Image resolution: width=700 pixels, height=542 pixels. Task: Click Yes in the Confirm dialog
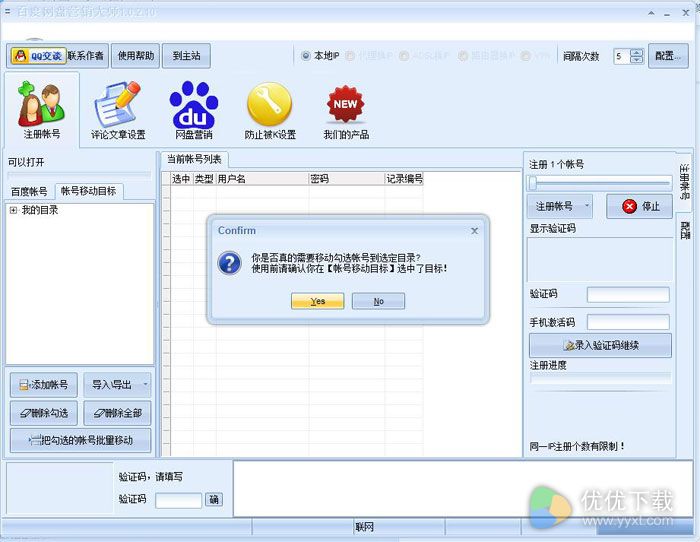pyautogui.click(x=317, y=301)
